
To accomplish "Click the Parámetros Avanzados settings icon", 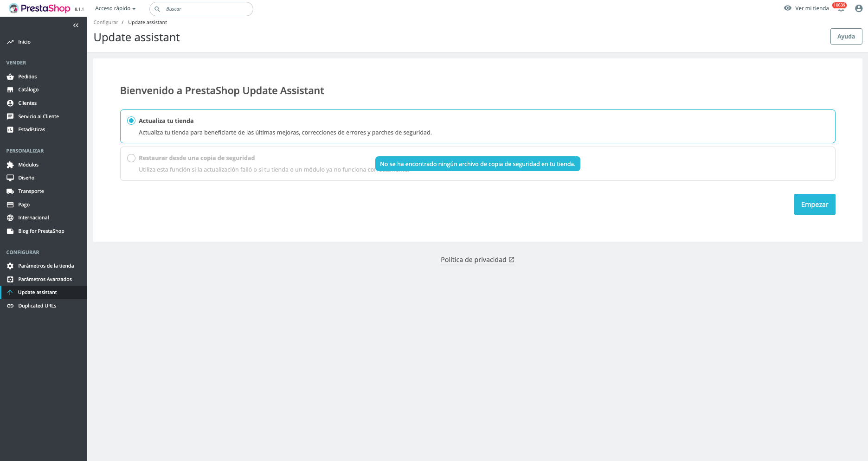I will [10, 279].
